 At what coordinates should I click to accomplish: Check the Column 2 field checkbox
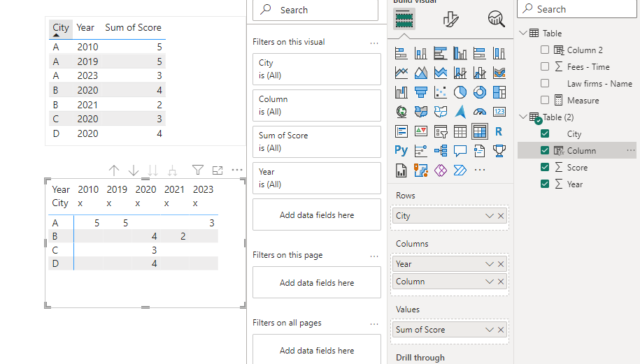point(544,50)
